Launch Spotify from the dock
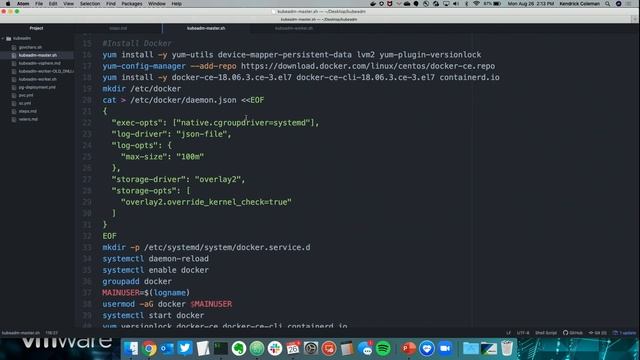Image resolution: width=640 pixels, height=360 pixels. tap(383, 349)
